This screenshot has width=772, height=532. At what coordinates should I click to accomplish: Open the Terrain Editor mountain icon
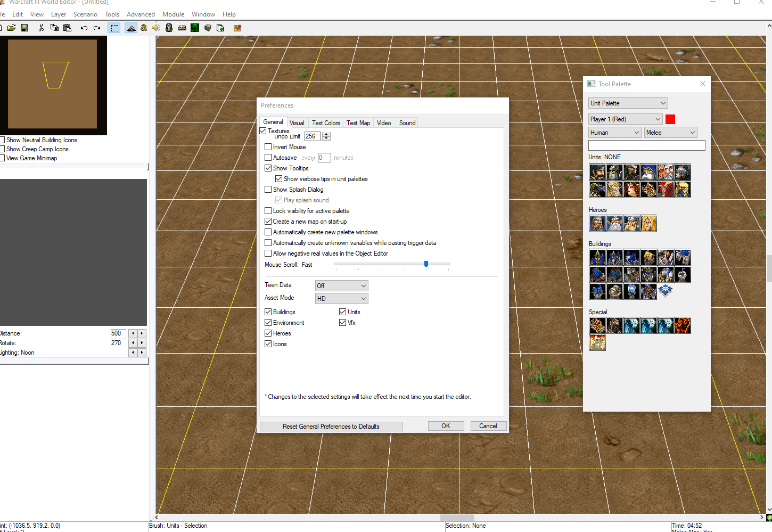(131, 28)
